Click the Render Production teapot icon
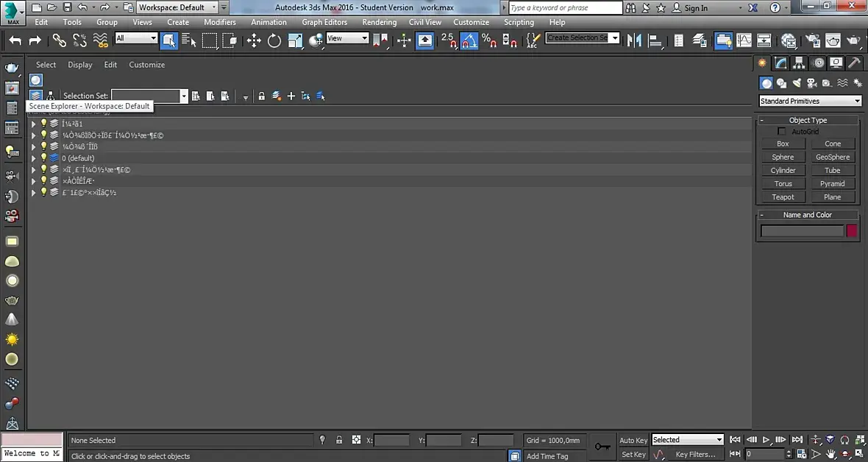 pos(853,40)
